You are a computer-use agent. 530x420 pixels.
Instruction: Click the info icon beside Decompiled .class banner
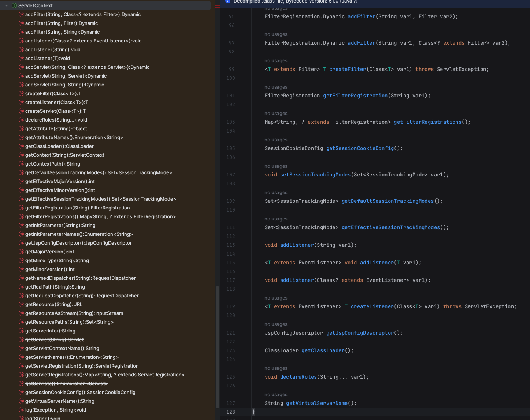tap(227, 1)
